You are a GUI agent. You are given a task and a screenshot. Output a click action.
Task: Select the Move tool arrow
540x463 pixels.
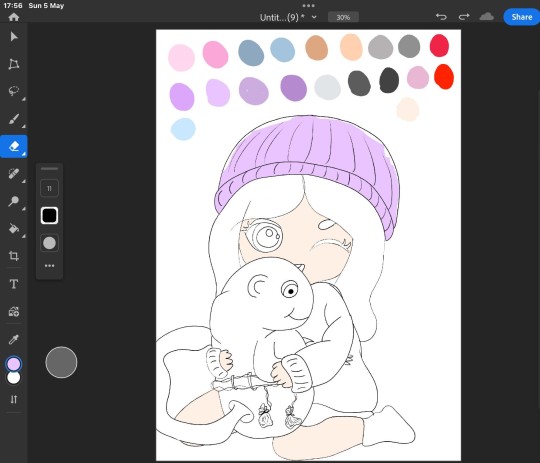click(14, 37)
